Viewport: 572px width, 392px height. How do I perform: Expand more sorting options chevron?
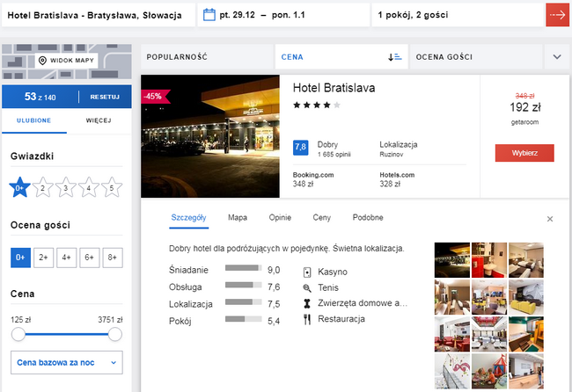pyautogui.click(x=556, y=57)
